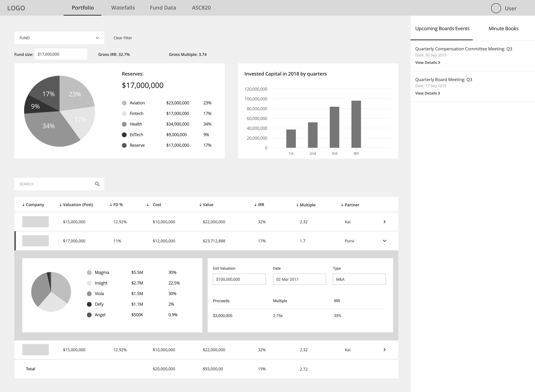This screenshot has height=392, width=535.
Task: Open the FUND dropdown
Action: pyautogui.click(x=59, y=38)
